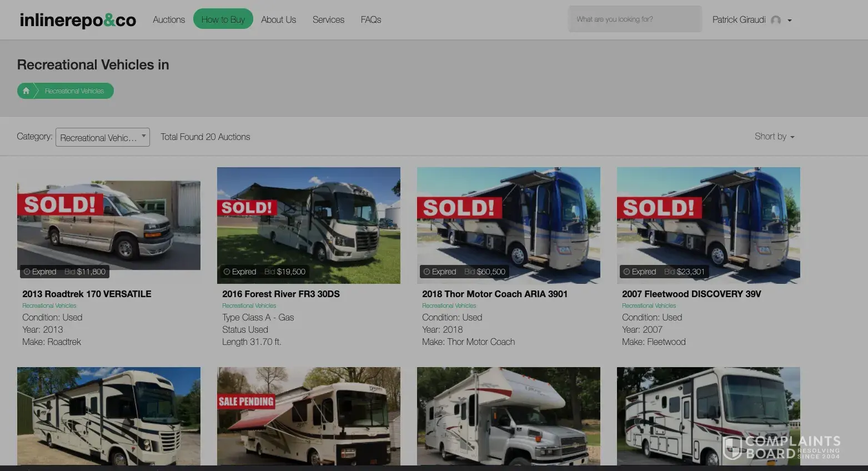Expand the Short by sorting menu
The height and width of the screenshot is (471, 868).
(x=774, y=137)
